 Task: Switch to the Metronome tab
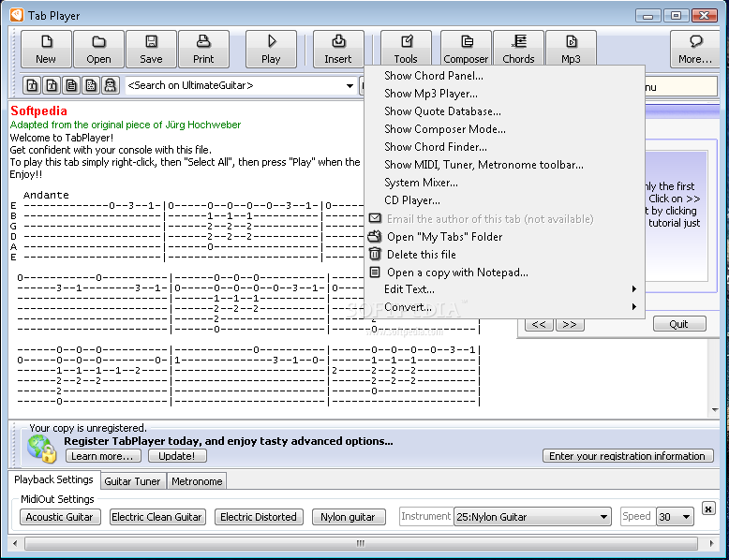tap(197, 481)
